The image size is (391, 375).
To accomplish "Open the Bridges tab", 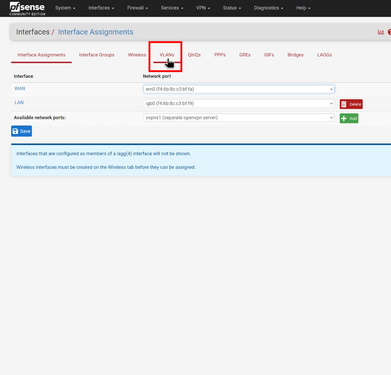I will 295,55.
